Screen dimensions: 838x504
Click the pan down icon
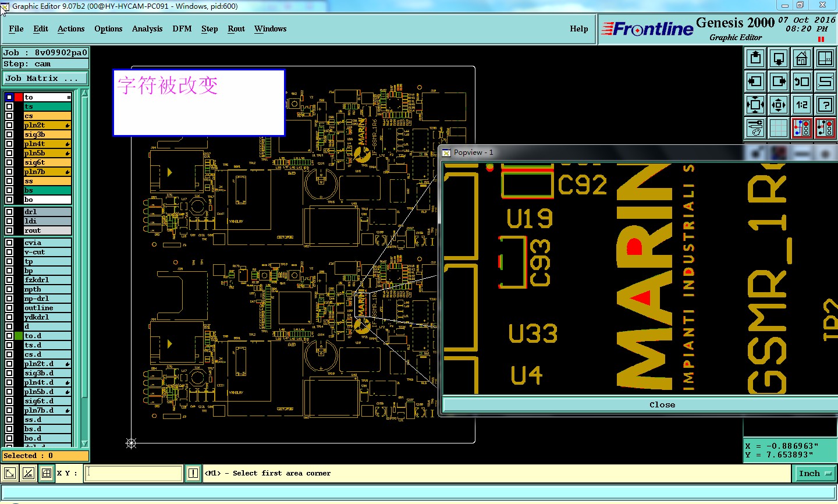(779, 58)
